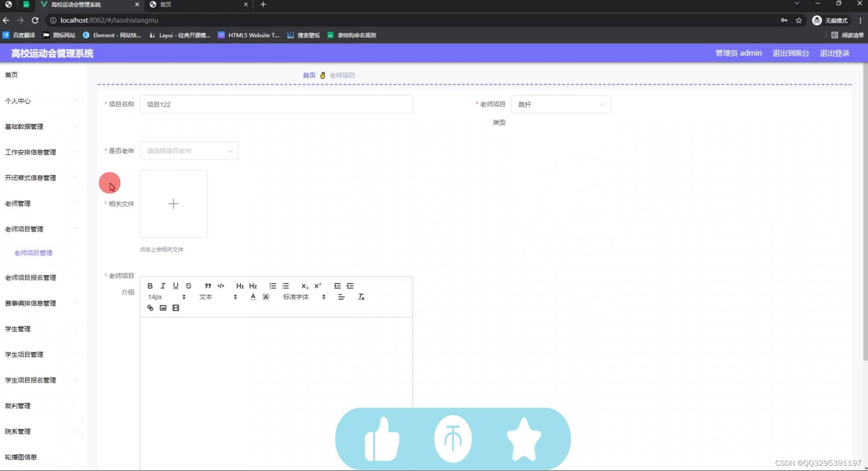Toggle italic formatting in the editor

pyautogui.click(x=163, y=286)
